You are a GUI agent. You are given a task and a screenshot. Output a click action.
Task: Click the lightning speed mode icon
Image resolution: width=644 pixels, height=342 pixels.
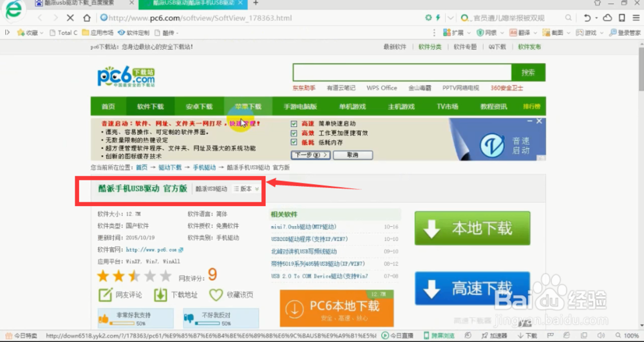[x=438, y=17]
